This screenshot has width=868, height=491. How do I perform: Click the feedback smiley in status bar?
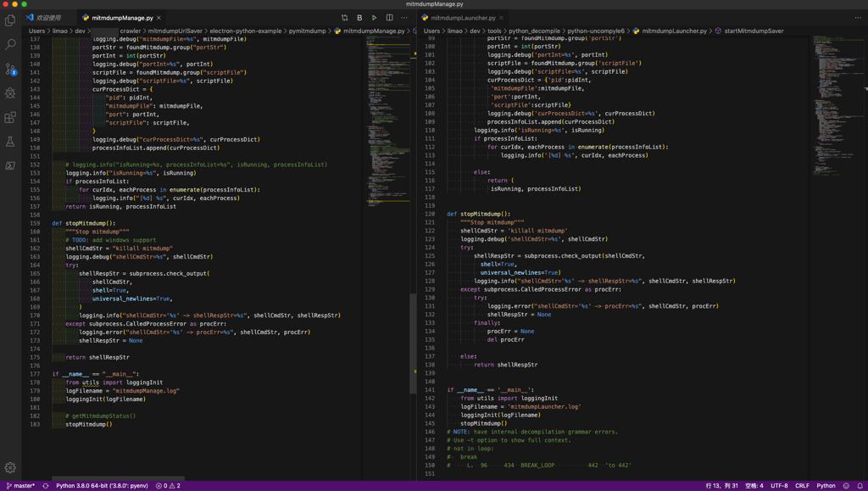pos(846,485)
